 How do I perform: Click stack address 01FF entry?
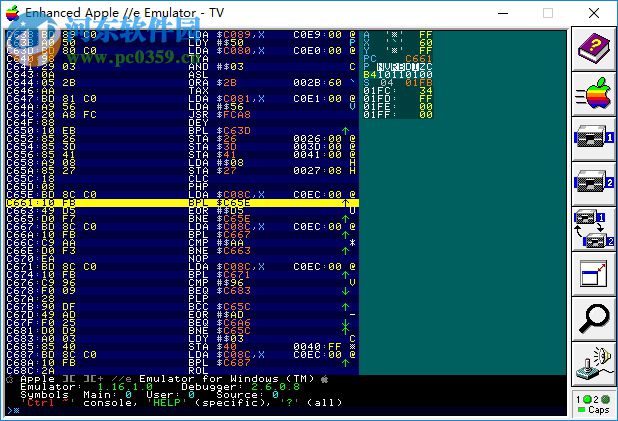398,115
